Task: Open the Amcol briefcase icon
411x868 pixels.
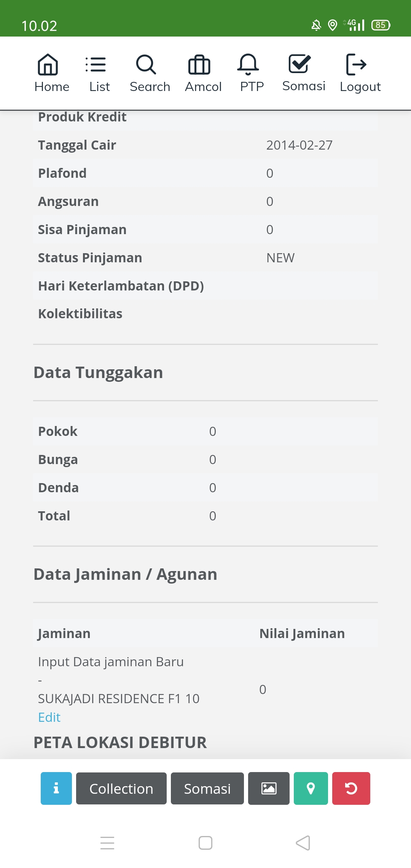Action: click(x=199, y=65)
